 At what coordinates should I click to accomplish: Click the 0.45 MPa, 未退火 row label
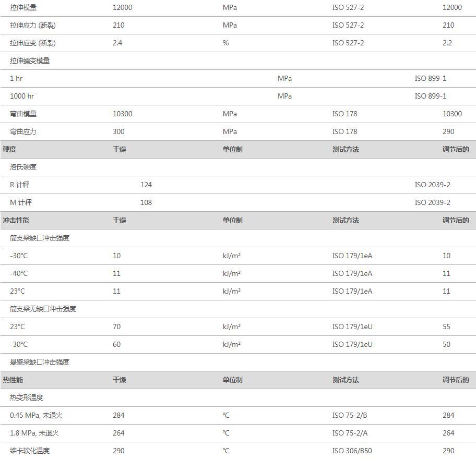36,415
